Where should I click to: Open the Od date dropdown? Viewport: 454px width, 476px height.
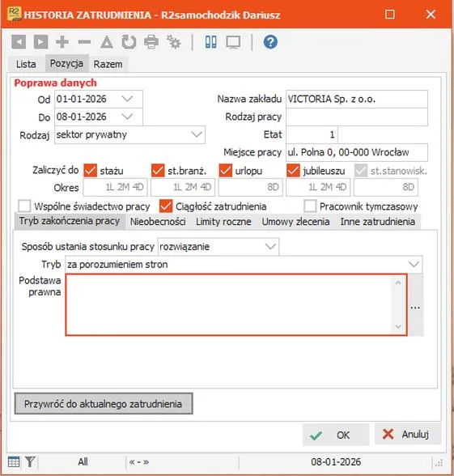click(x=127, y=99)
